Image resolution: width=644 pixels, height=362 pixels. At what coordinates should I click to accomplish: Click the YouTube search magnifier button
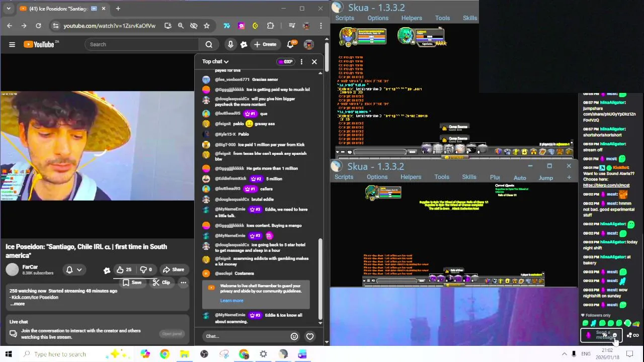[208, 44]
